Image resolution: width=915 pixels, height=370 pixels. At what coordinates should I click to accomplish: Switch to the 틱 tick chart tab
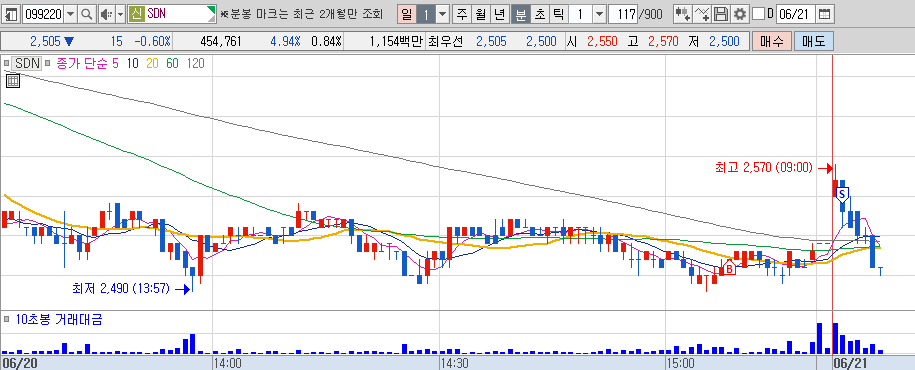557,14
